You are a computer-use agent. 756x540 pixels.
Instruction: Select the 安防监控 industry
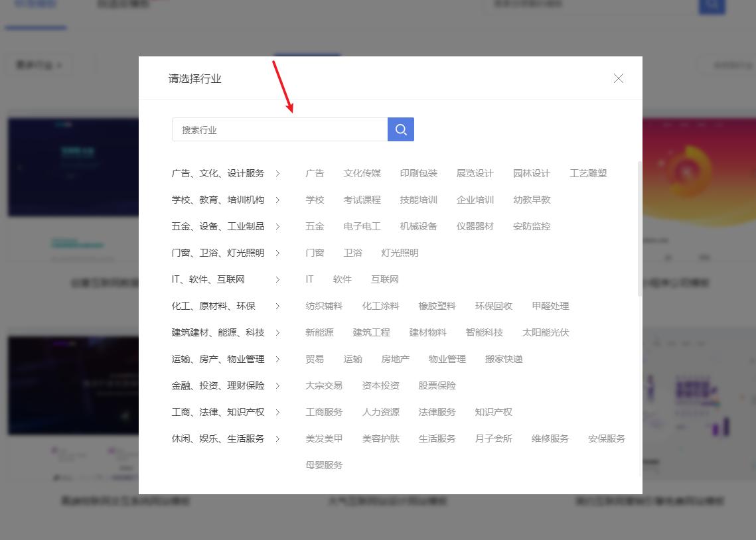coord(532,226)
